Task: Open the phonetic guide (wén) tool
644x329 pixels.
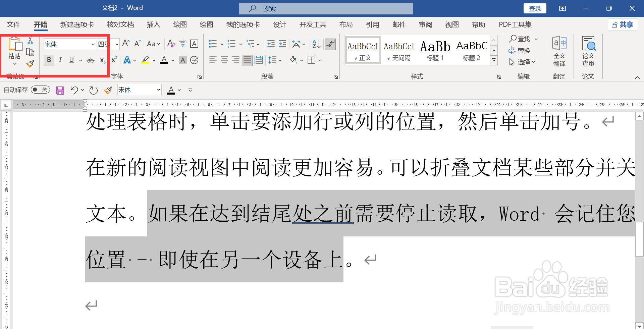Action: tap(183, 44)
